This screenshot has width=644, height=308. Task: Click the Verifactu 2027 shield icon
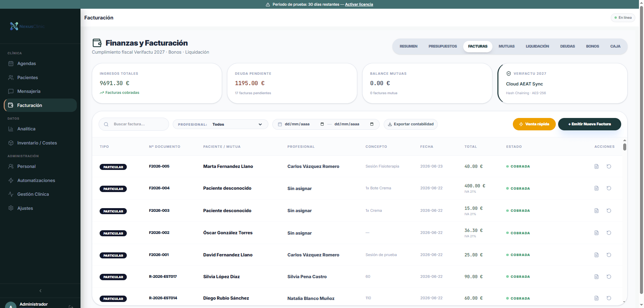pos(508,73)
